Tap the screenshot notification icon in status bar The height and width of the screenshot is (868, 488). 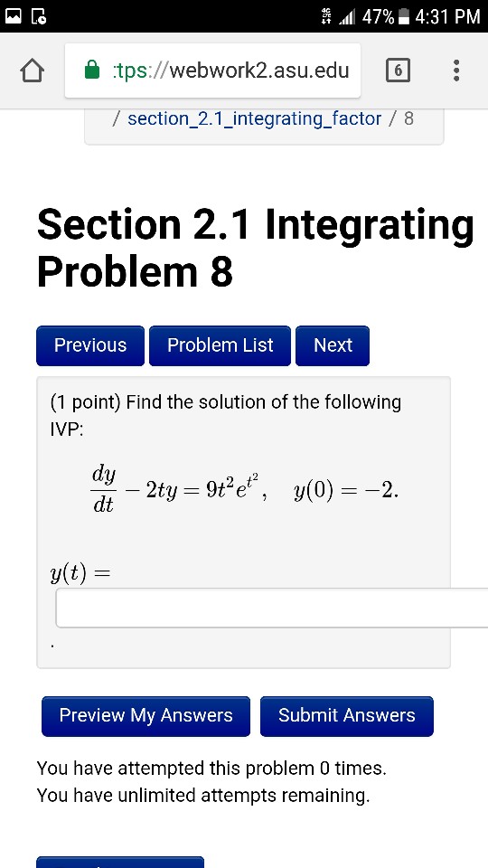tap(39, 16)
